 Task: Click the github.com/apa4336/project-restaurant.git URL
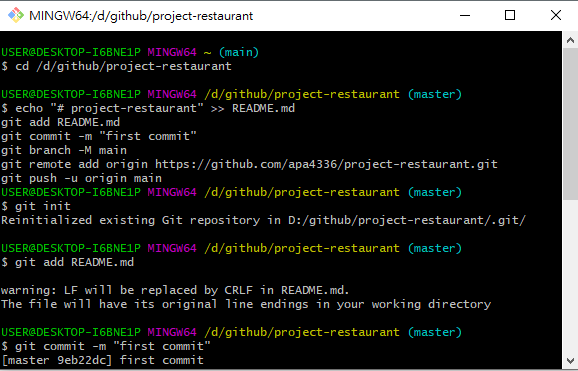pos(326,164)
